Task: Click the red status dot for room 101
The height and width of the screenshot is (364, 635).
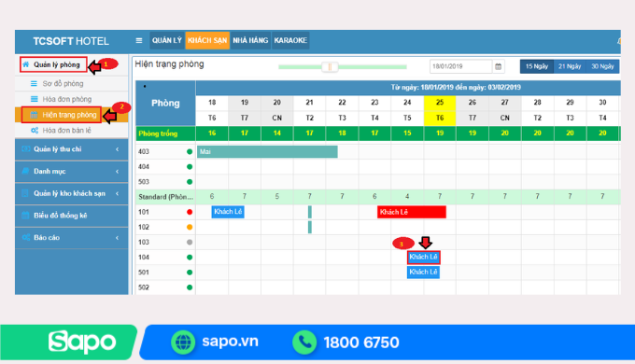Action: [x=190, y=212]
